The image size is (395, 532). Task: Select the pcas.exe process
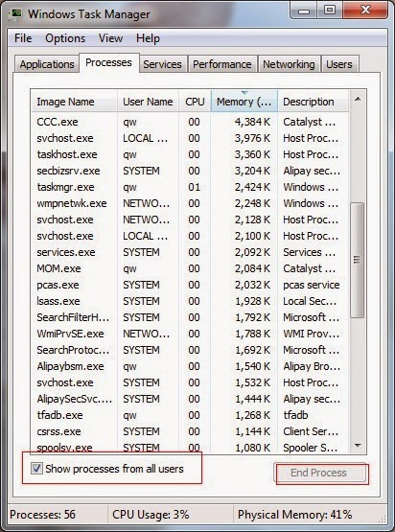[190, 285]
